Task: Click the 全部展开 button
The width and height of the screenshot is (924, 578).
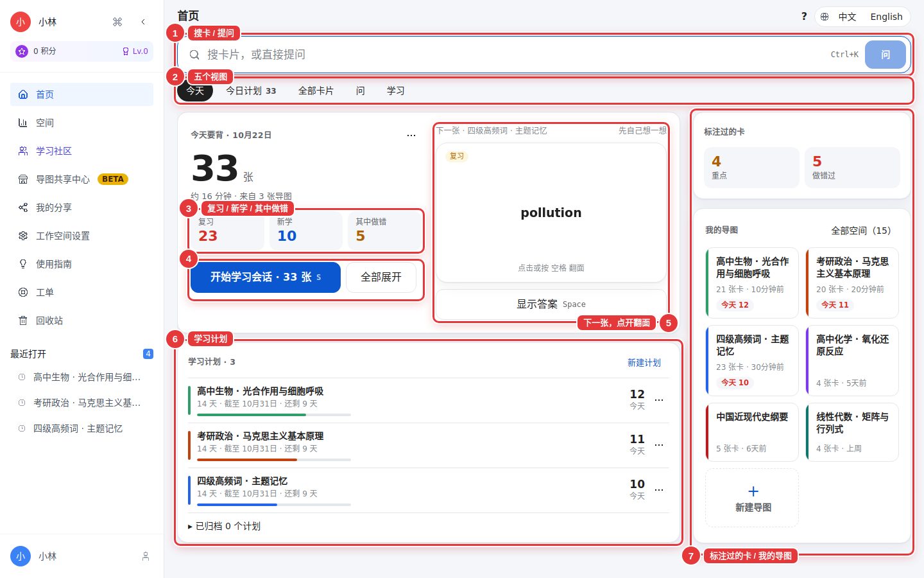Action: coord(381,277)
